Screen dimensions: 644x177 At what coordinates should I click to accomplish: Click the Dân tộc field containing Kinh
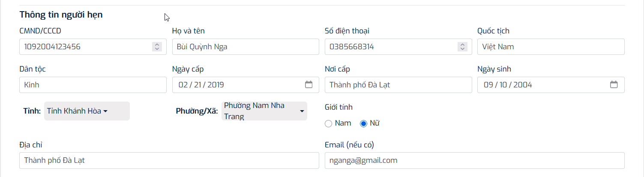coord(93,85)
